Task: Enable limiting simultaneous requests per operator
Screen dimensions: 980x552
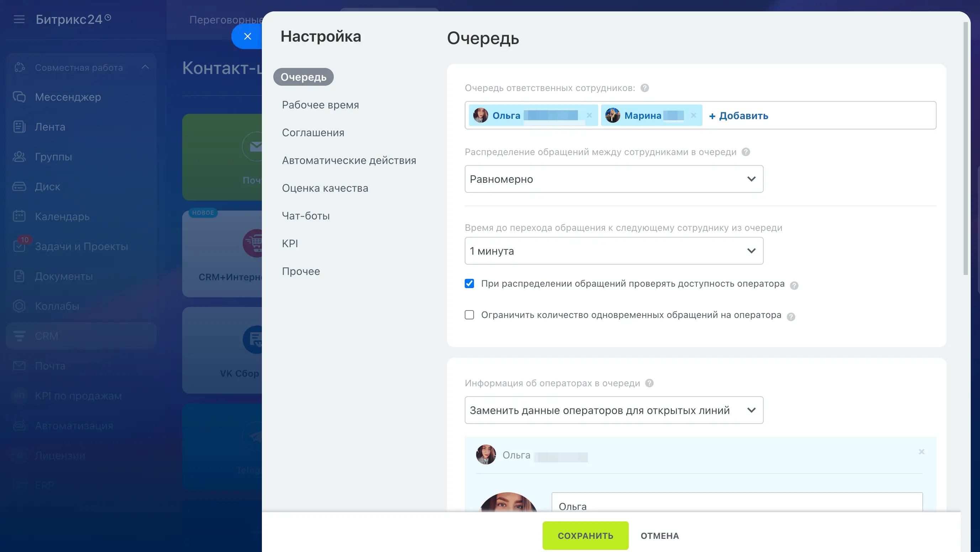Action: (x=469, y=315)
